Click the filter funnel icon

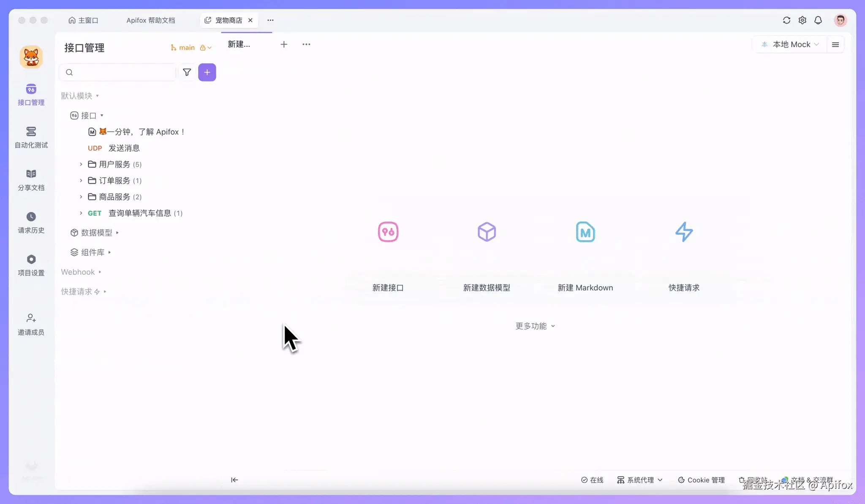187,72
